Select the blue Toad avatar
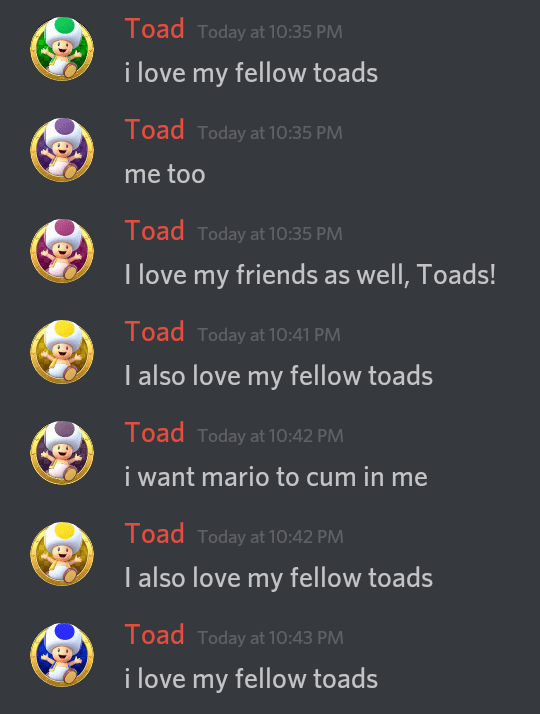The width and height of the screenshot is (540, 714). 62,655
